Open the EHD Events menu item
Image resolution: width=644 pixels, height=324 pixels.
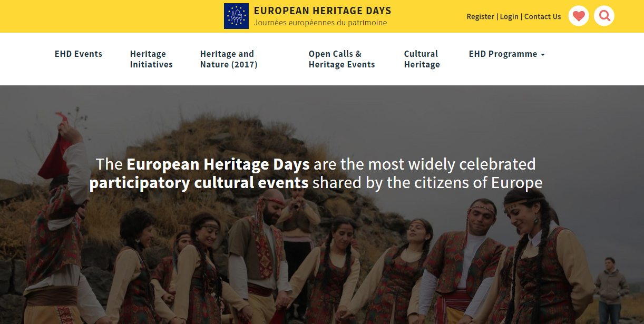(x=79, y=54)
